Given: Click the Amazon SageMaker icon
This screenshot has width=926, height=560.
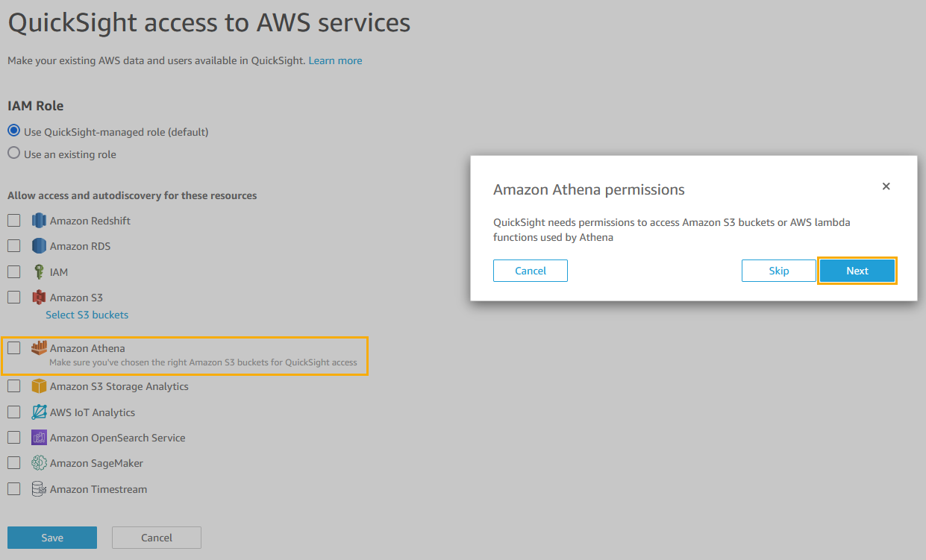Looking at the screenshot, I should click(x=39, y=463).
